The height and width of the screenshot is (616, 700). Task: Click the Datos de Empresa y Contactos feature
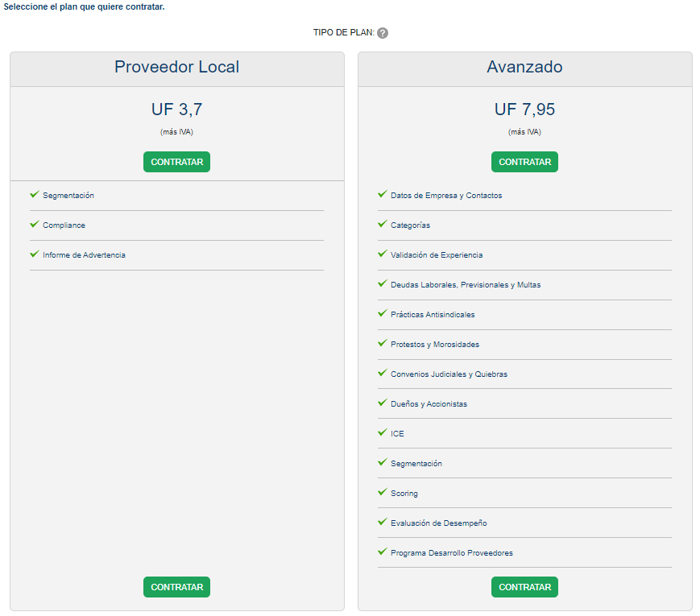(x=446, y=196)
